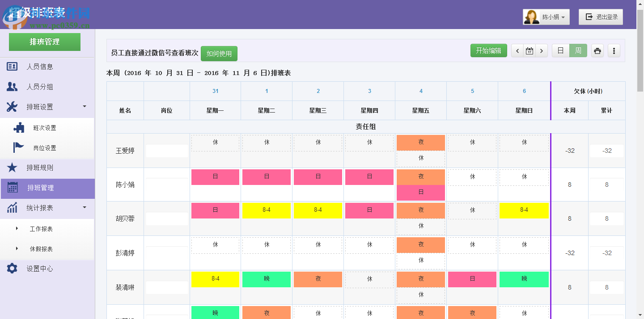Keep 周 (week) view selected
Screen dimensions: 644x319
click(x=578, y=50)
